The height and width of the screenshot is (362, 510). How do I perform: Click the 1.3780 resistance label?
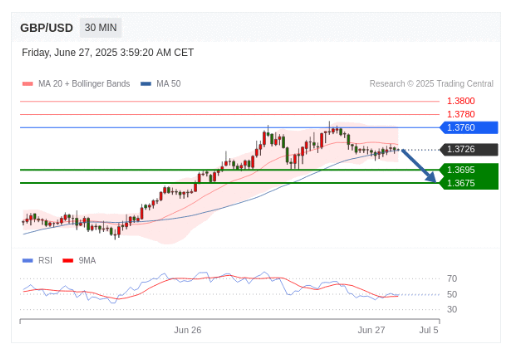[461, 114]
